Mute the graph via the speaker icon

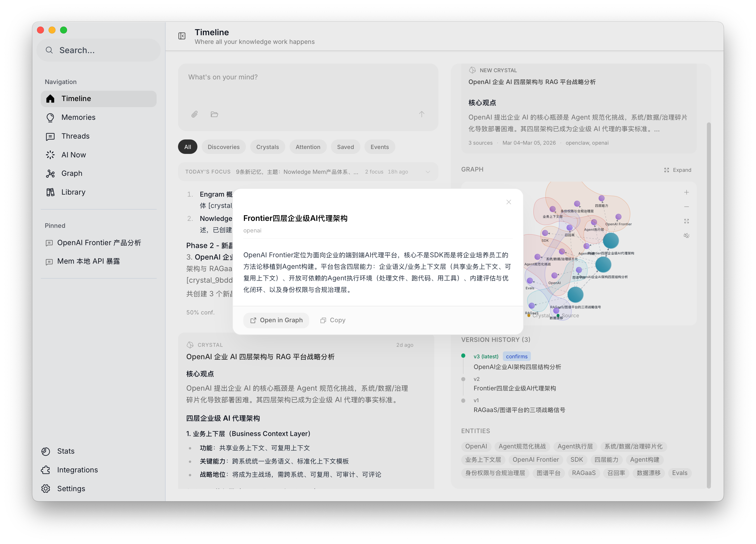687,236
